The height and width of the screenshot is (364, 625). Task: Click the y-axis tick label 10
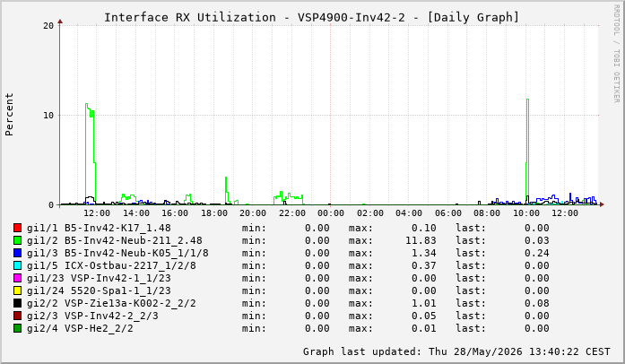48,116
